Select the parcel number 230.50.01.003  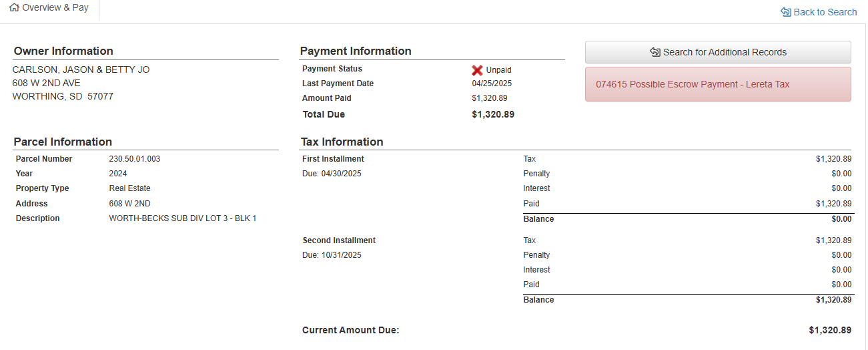tap(134, 159)
